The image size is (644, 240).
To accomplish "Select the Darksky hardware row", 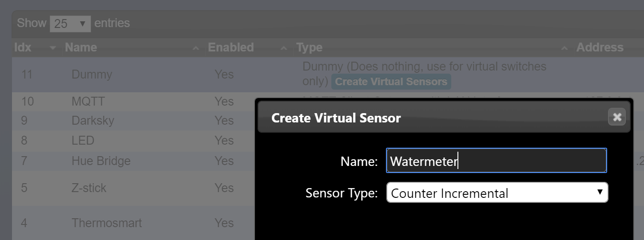I will [x=133, y=121].
